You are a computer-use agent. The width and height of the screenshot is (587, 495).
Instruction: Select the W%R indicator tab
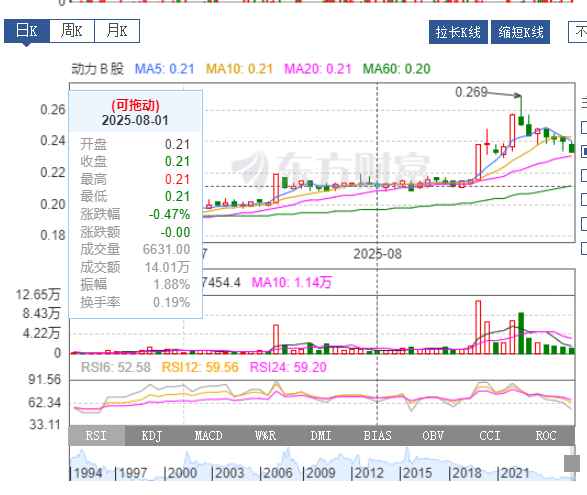[x=265, y=436]
